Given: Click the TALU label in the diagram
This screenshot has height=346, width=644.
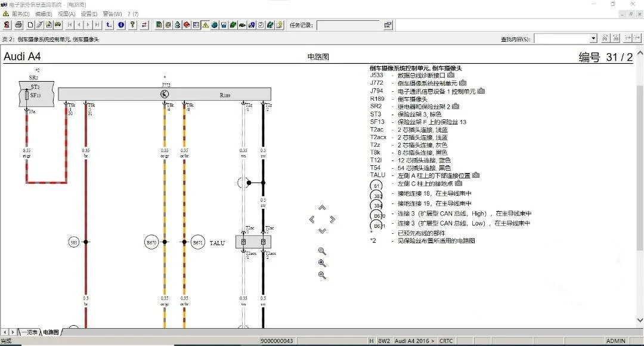Looking at the screenshot, I should [217, 243].
